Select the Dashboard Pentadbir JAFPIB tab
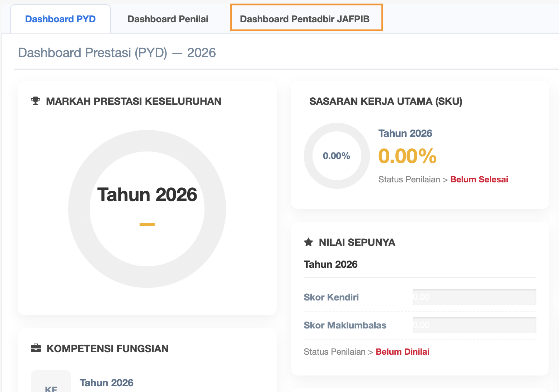The width and height of the screenshot is (559, 392). tap(305, 19)
